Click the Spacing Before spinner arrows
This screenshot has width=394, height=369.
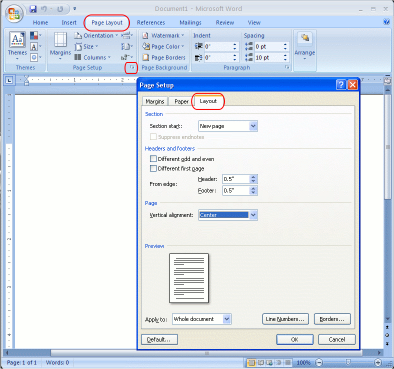[x=285, y=46]
